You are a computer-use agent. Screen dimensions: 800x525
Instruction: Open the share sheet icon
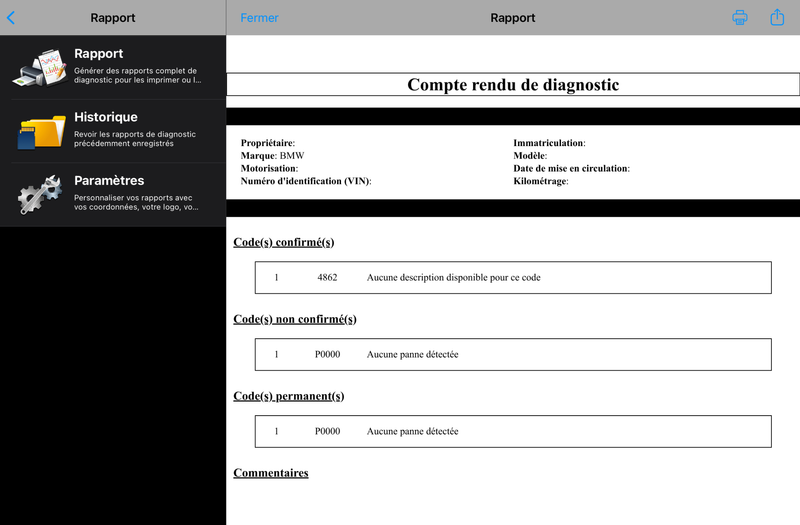click(777, 17)
